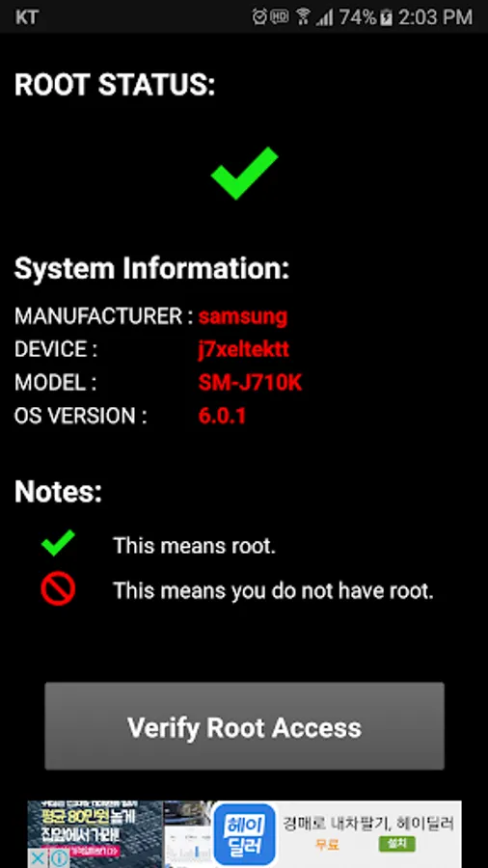Tap the green 설치 install button in ad

point(397,844)
